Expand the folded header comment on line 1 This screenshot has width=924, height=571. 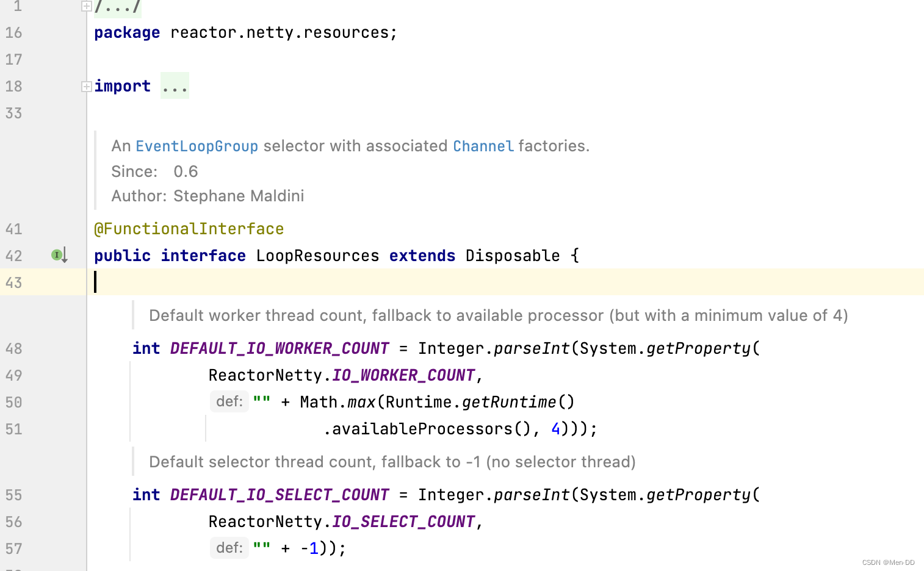point(87,6)
